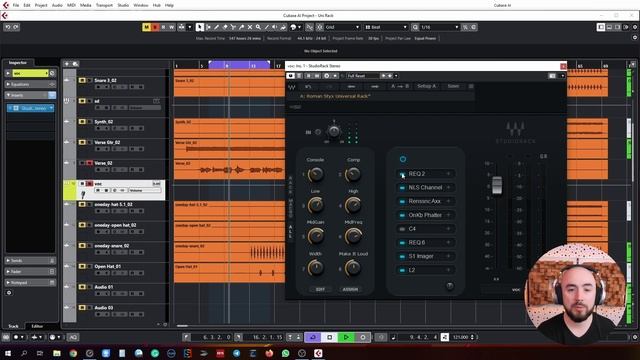Click the EDIT button under macro knobs
The height and width of the screenshot is (360, 640).
(320, 289)
